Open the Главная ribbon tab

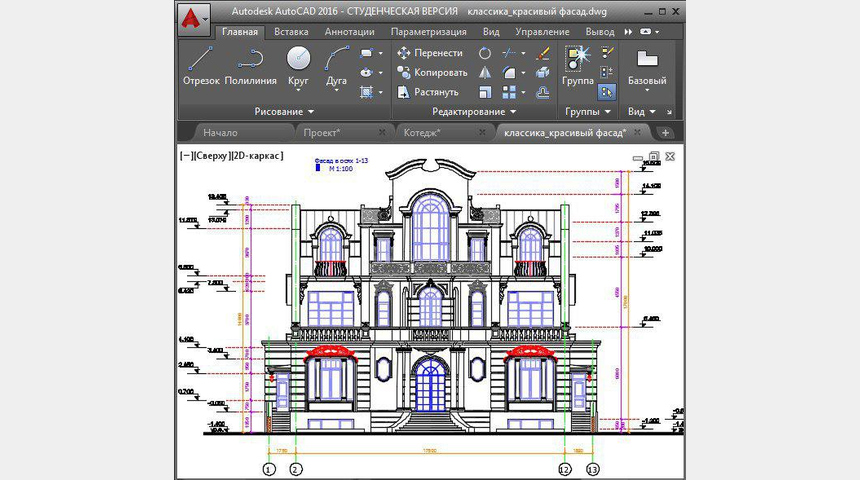240,32
